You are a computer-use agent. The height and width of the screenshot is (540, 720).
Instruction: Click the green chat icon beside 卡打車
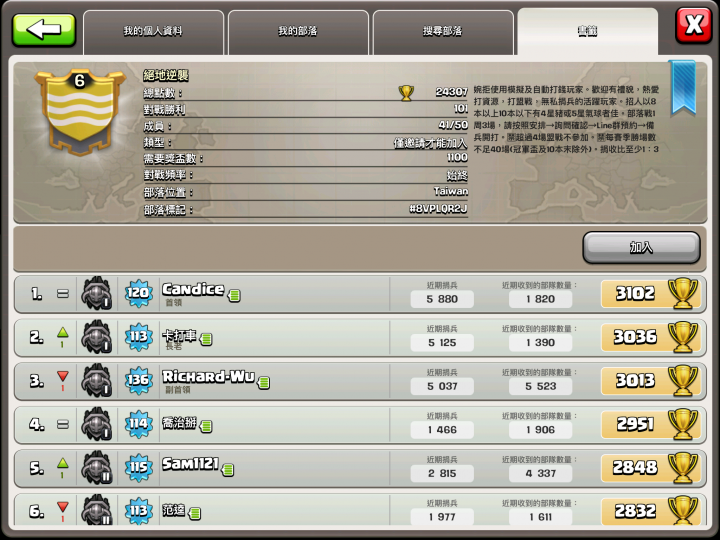click(206, 339)
